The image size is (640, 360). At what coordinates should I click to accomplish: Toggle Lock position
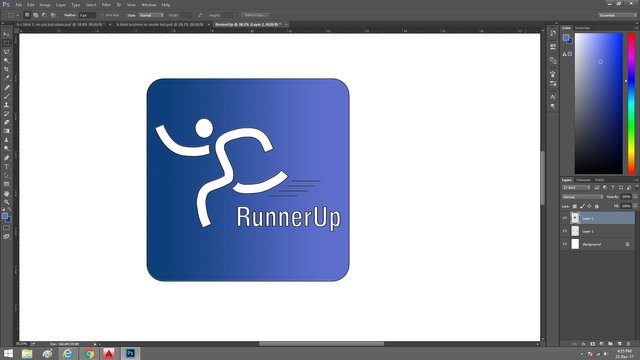[589, 207]
